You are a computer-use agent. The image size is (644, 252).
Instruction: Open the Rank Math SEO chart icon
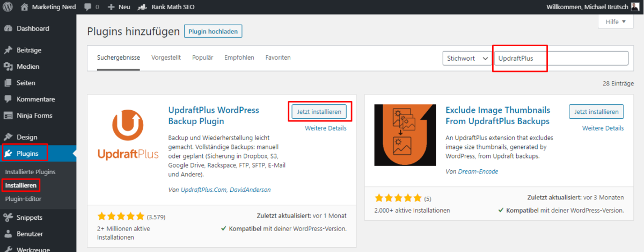[x=143, y=8]
